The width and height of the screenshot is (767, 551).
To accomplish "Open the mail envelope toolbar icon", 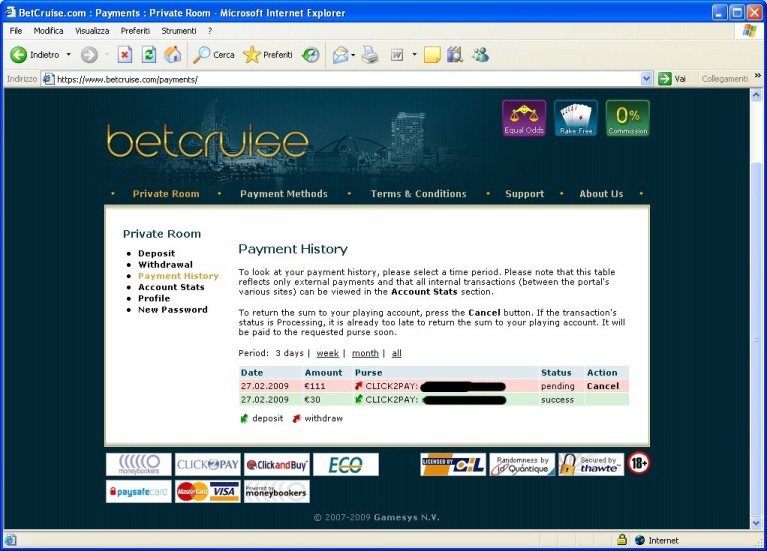I will pyautogui.click(x=340, y=55).
